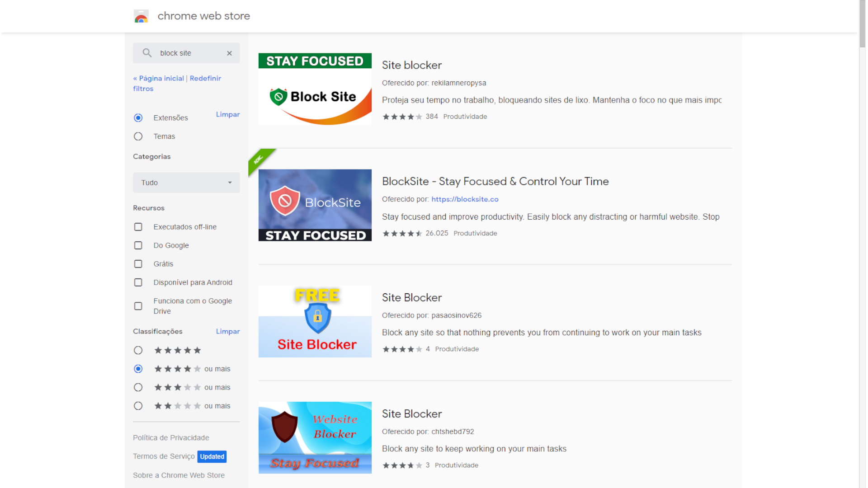
Task: Enable the Grátis free filter checkbox
Action: pyautogui.click(x=138, y=263)
